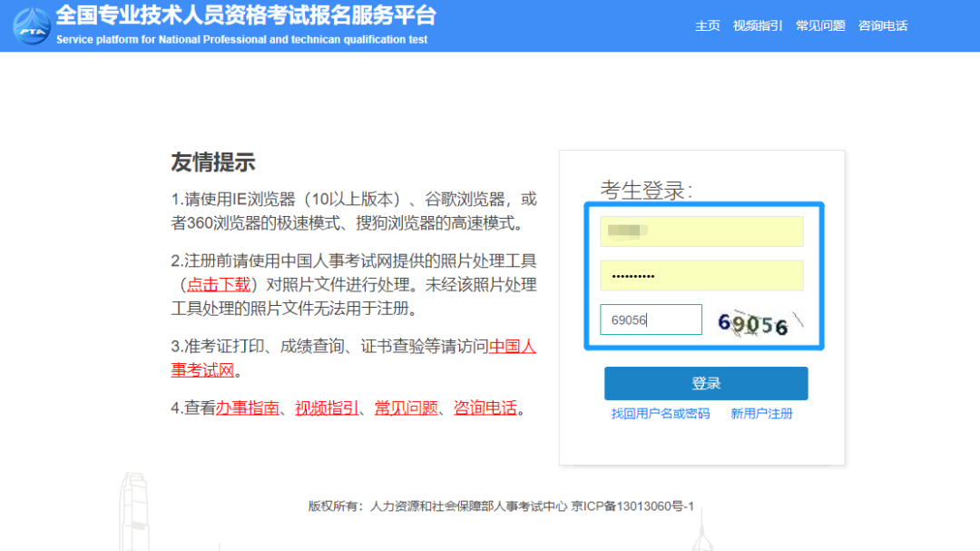The image size is (980, 551).
Task: Click the password input field
Action: point(701,275)
